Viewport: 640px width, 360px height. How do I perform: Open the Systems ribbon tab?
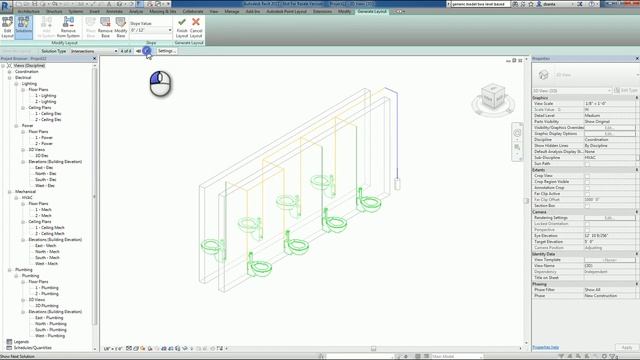tap(76, 11)
